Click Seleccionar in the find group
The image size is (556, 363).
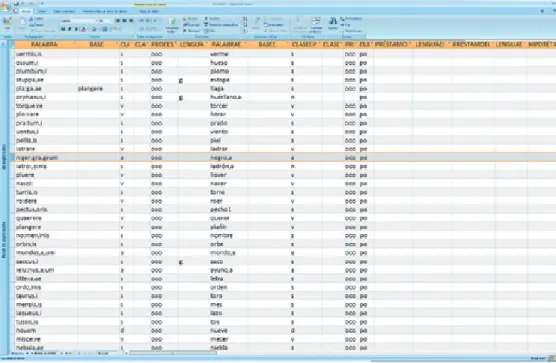351,31
